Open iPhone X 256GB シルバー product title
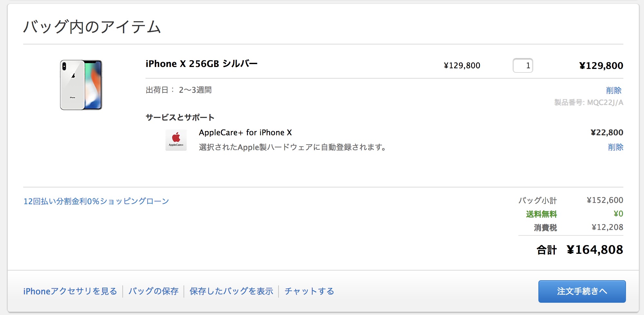This screenshot has width=644, height=315. tap(201, 64)
